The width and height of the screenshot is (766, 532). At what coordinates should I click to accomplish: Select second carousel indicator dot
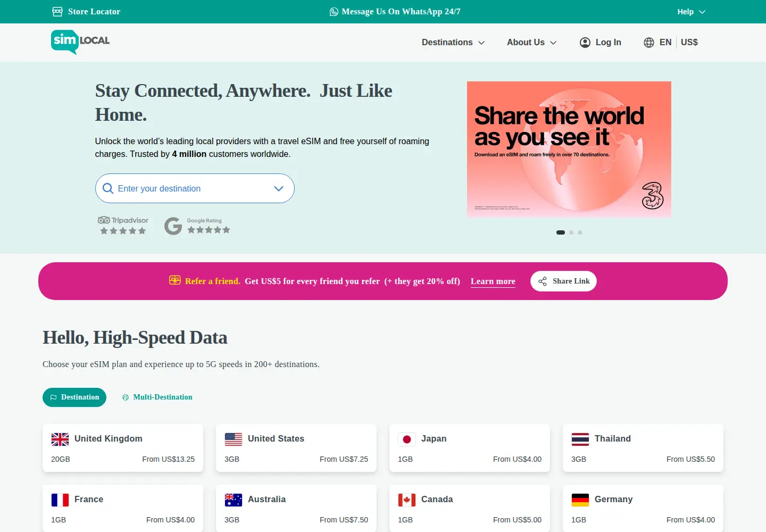pyautogui.click(x=571, y=232)
